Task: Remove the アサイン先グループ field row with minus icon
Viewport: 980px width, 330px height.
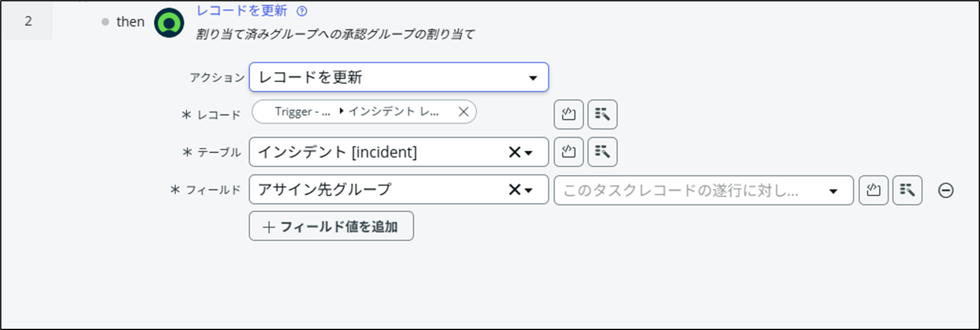Action: (x=946, y=191)
